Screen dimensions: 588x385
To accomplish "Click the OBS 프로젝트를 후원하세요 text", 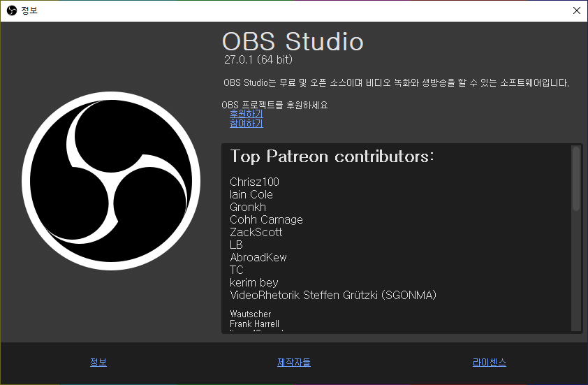I will pos(274,105).
